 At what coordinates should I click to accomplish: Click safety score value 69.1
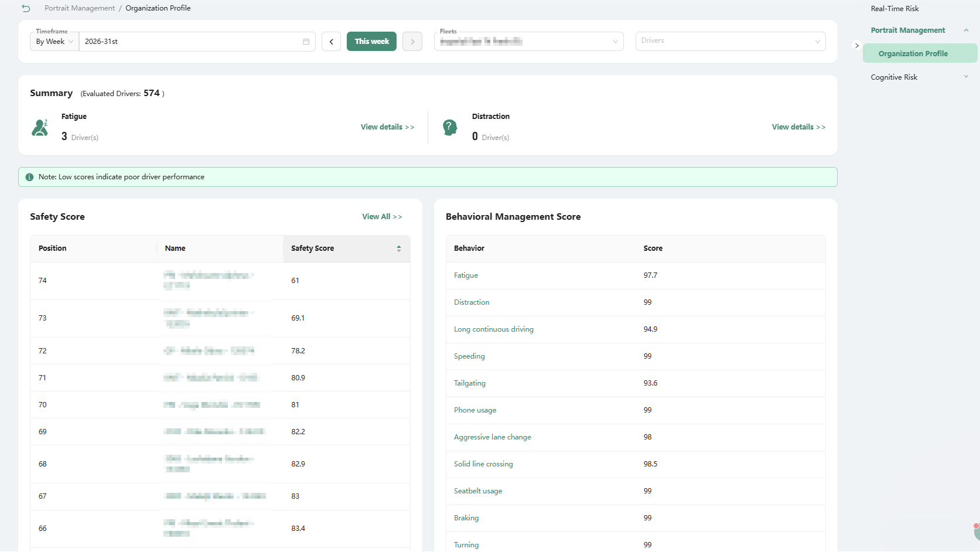(x=298, y=318)
